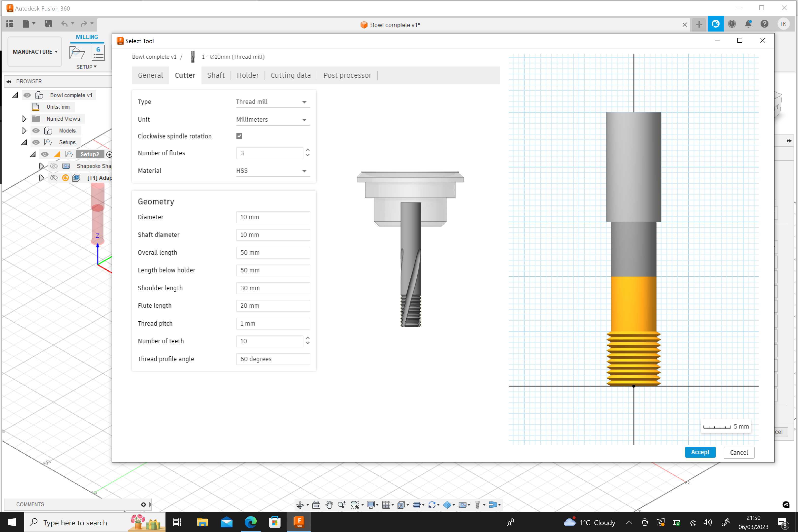Expand the Named Views tree item

[x=24, y=118]
